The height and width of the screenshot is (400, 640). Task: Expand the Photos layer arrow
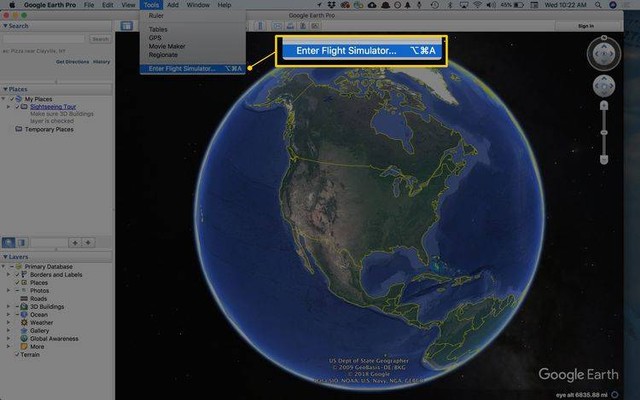pos(8,291)
